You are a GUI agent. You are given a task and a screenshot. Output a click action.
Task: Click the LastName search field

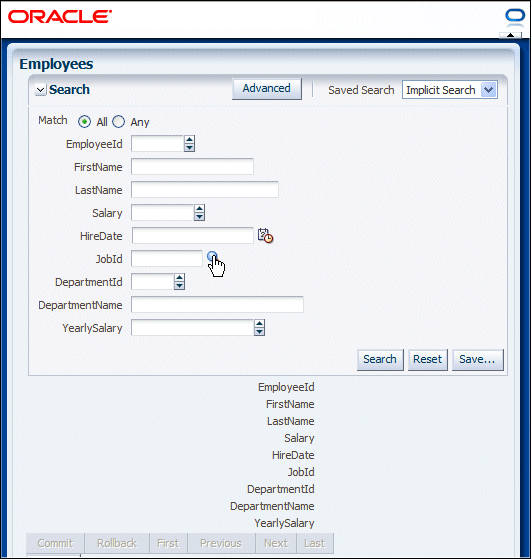coord(205,190)
